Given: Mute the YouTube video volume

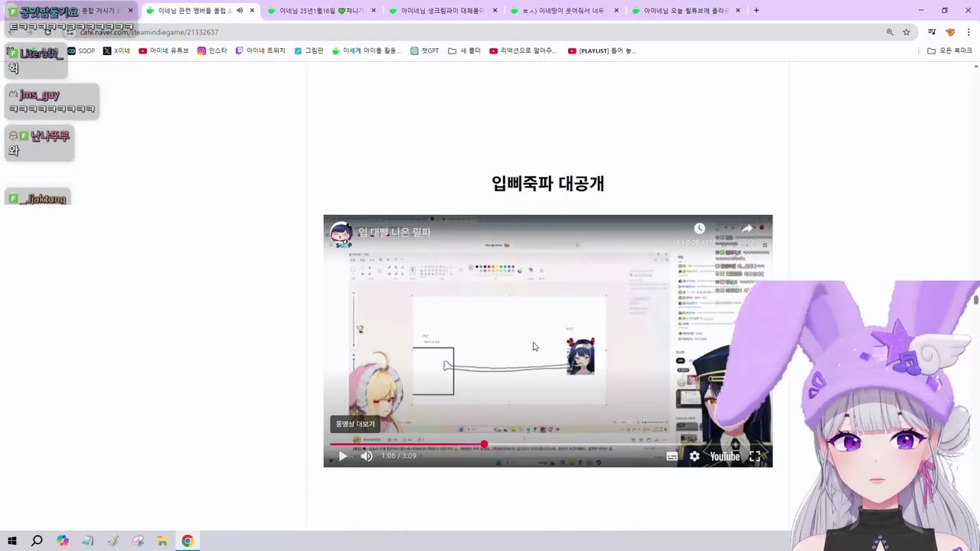Looking at the screenshot, I should click(367, 456).
